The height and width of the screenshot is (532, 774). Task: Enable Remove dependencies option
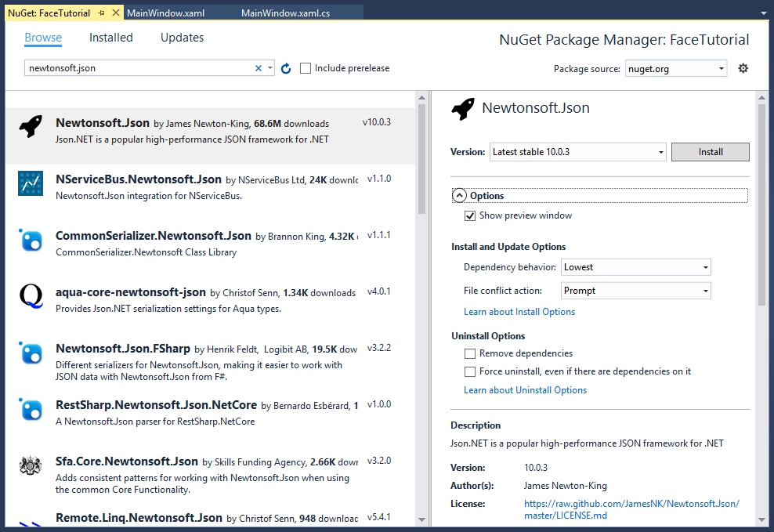click(x=470, y=353)
